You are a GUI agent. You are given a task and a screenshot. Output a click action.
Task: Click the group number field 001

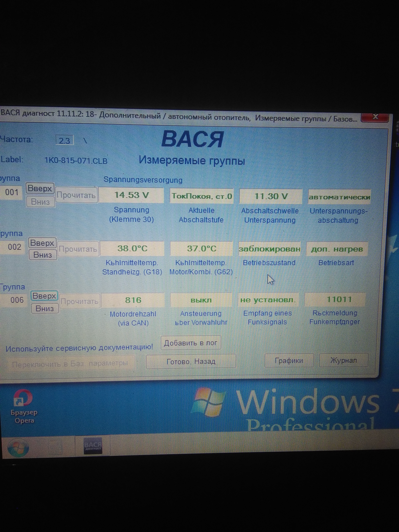pos(12,192)
